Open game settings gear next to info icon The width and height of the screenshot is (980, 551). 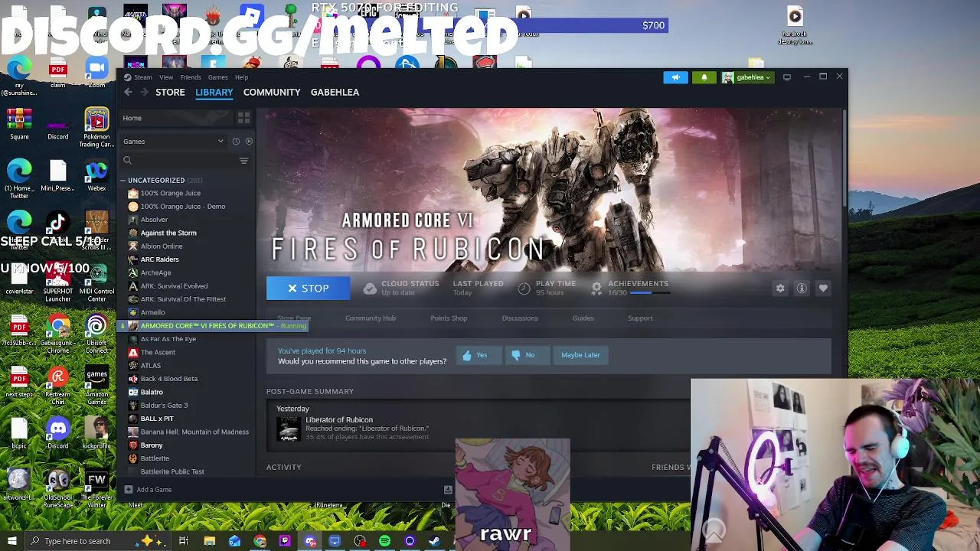(x=780, y=289)
